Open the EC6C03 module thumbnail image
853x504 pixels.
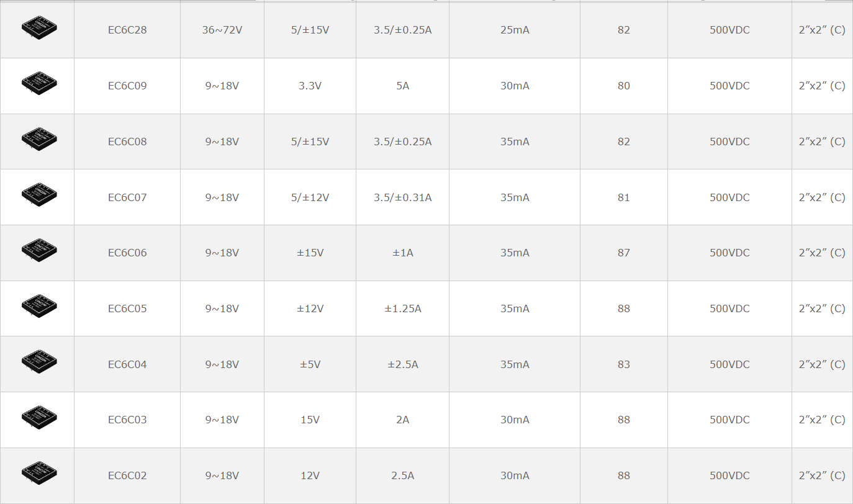[38, 418]
